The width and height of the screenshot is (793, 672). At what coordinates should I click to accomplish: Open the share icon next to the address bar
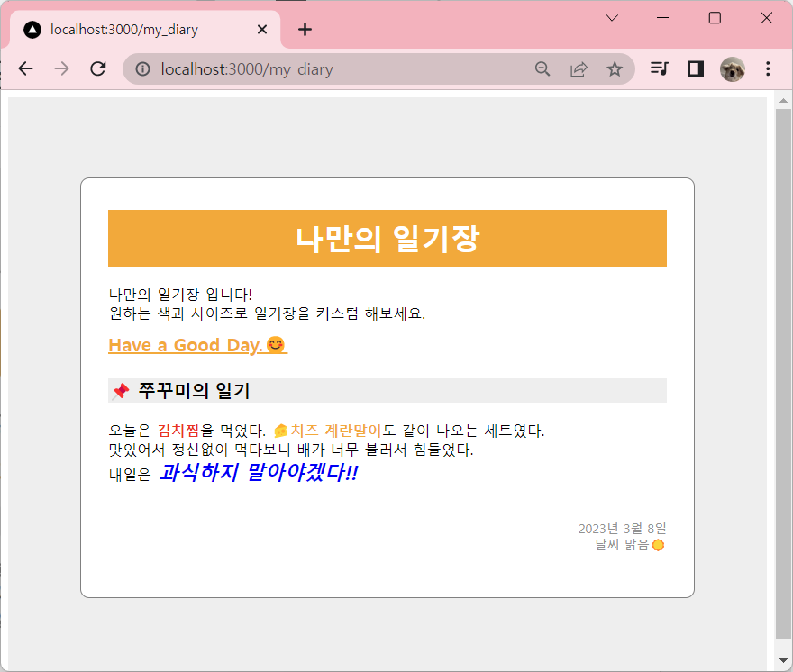(579, 68)
